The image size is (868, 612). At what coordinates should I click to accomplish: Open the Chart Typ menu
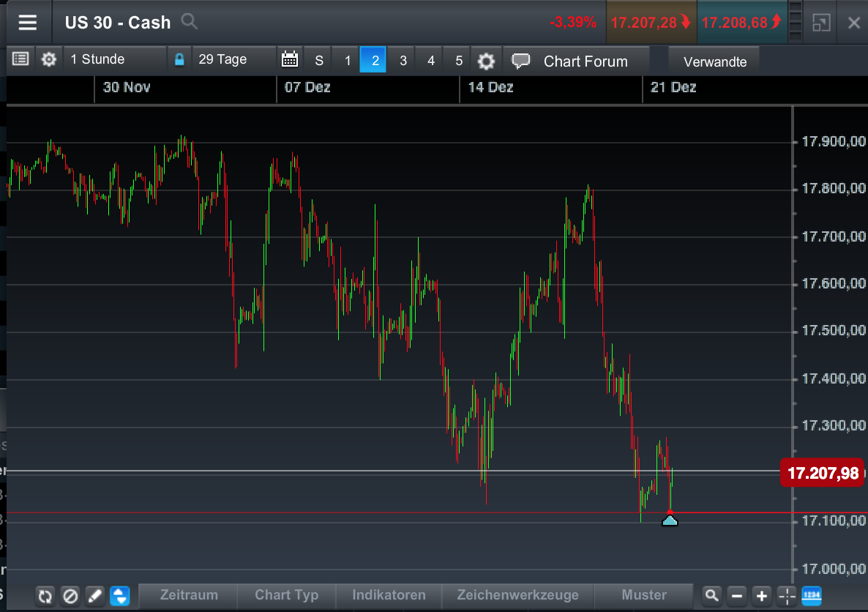286,595
